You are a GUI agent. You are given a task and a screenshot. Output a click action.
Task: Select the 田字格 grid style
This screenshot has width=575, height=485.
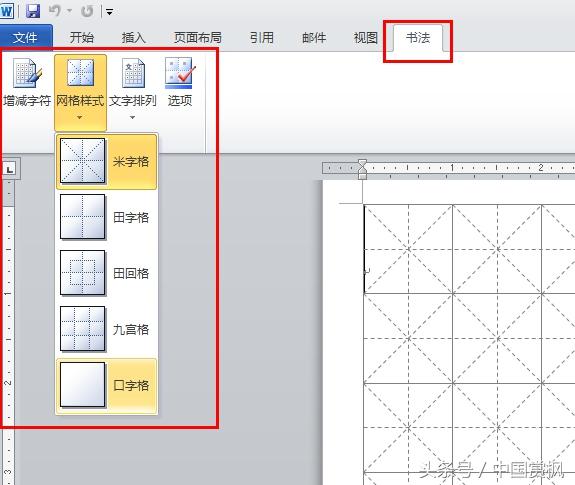pos(106,217)
